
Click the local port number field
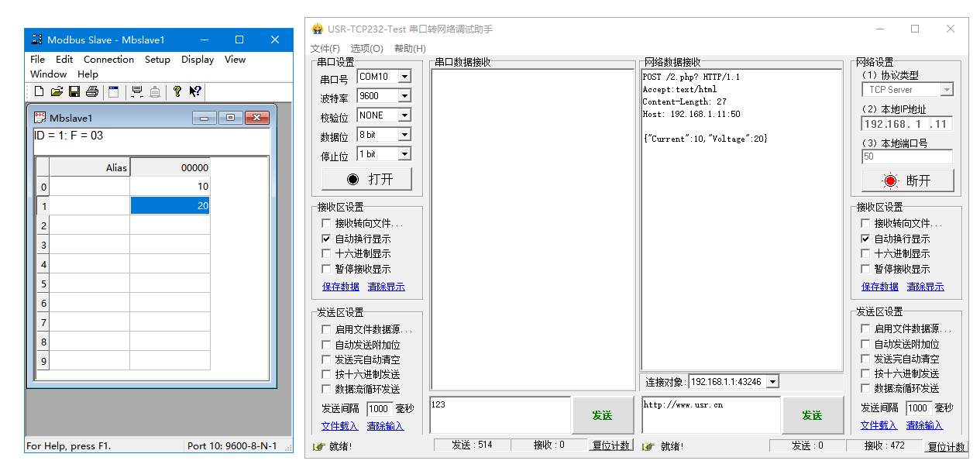point(906,157)
